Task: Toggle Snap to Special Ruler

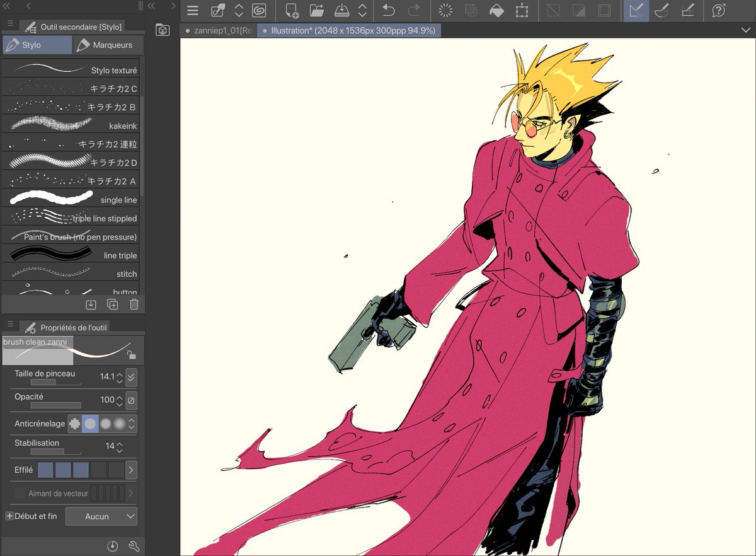Action: click(662, 11)
